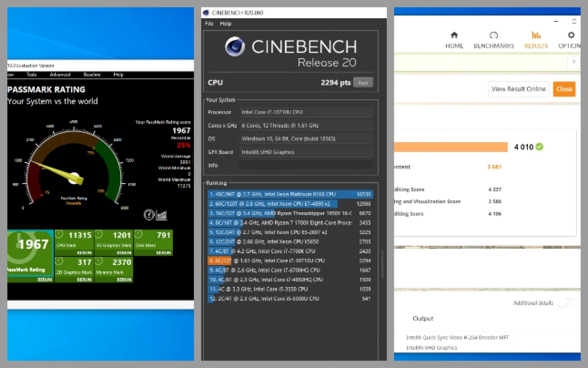Click the clock icon on the 3D Graphics Mark tile
588x368 pixels.
pos(99,235)
